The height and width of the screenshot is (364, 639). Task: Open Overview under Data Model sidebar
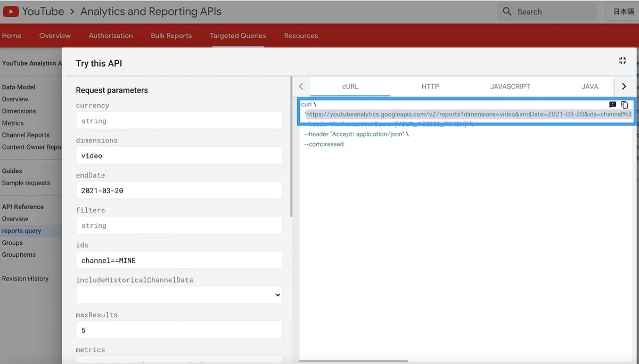click(x=15, y=99)
